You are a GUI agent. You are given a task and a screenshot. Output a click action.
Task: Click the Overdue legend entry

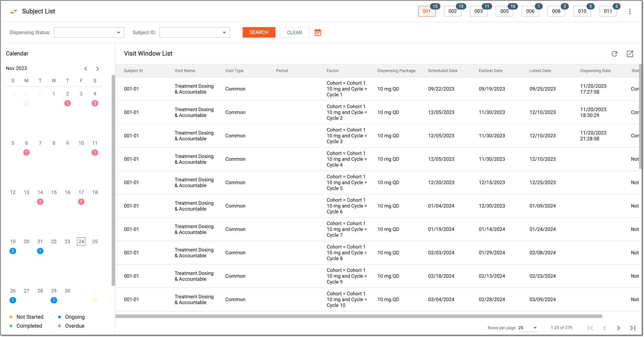[x=71, y=326]
